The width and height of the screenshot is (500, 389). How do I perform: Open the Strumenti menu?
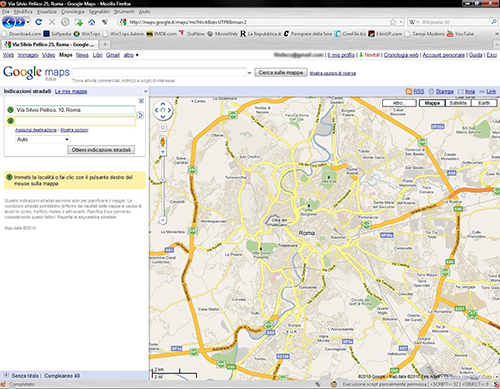[x=124, y=12]
